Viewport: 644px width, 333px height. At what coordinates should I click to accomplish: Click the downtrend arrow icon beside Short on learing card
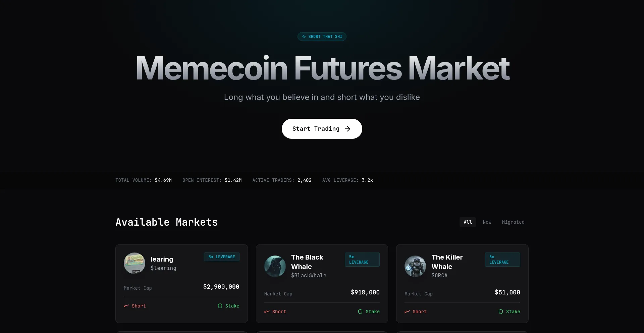126,306
